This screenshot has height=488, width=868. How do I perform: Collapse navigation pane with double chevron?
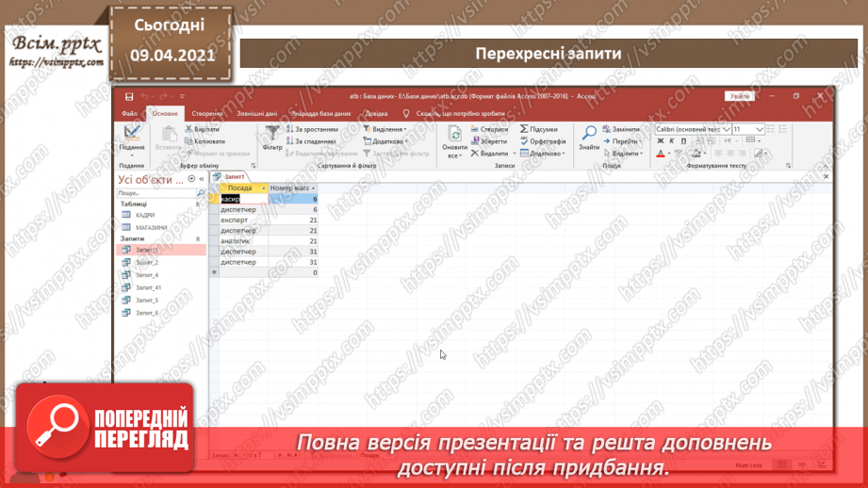(x=202, y=179)
